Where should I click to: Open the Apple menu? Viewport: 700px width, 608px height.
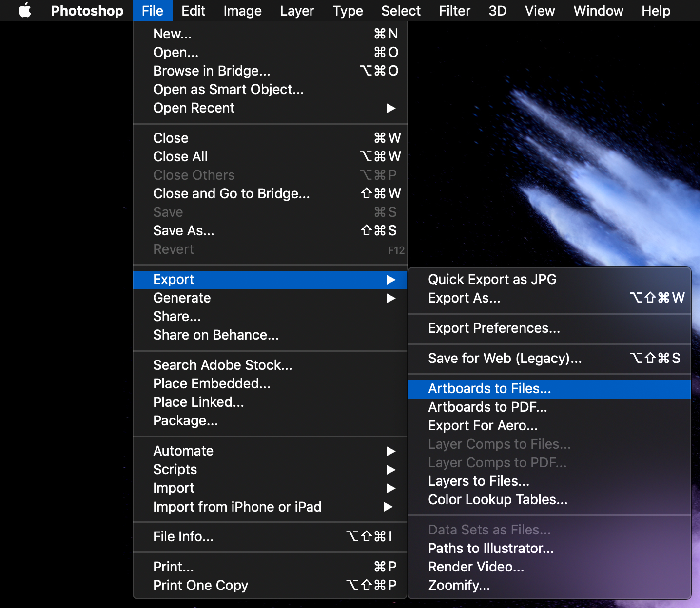[24, 10]
